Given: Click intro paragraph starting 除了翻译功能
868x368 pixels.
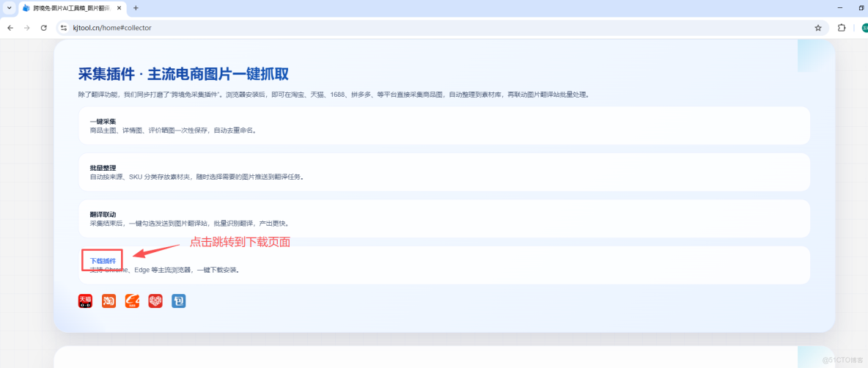Looking at the screenshot, I should point(334,95).
